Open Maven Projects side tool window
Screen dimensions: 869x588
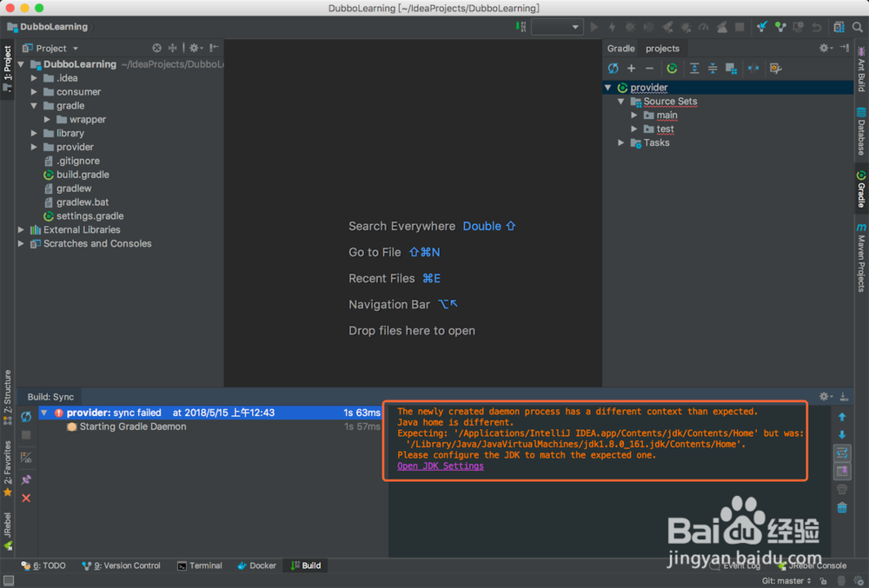click(861, 258)
